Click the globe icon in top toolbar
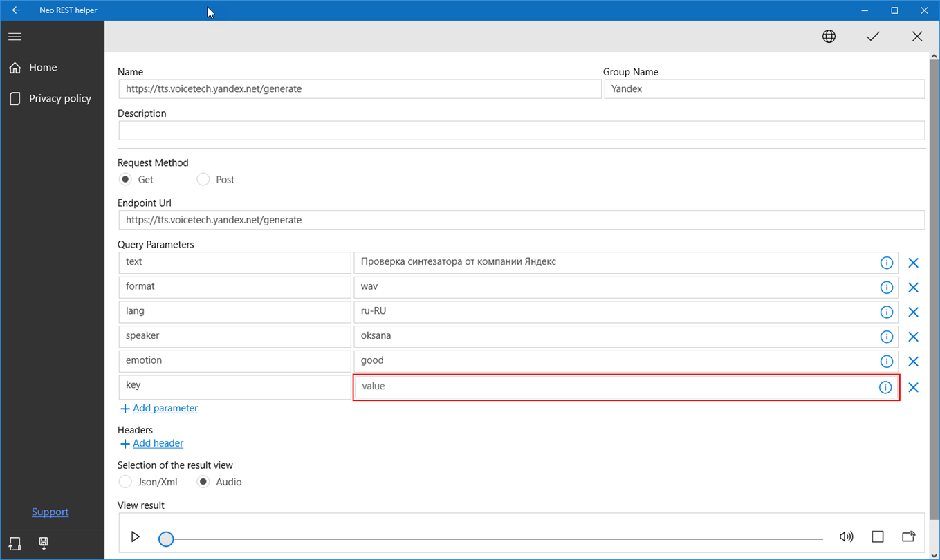Viewport: 940px width, 560px height. 829,37
